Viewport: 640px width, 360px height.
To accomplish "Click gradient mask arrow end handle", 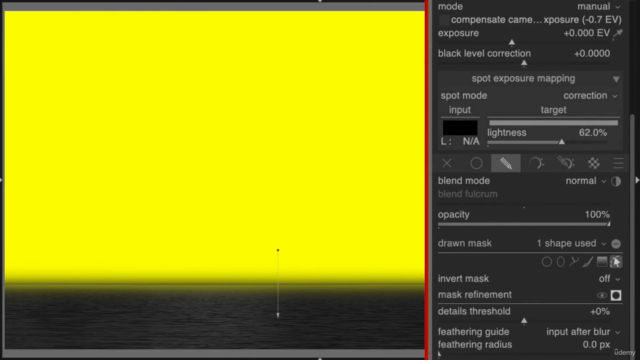I will 278,316.
